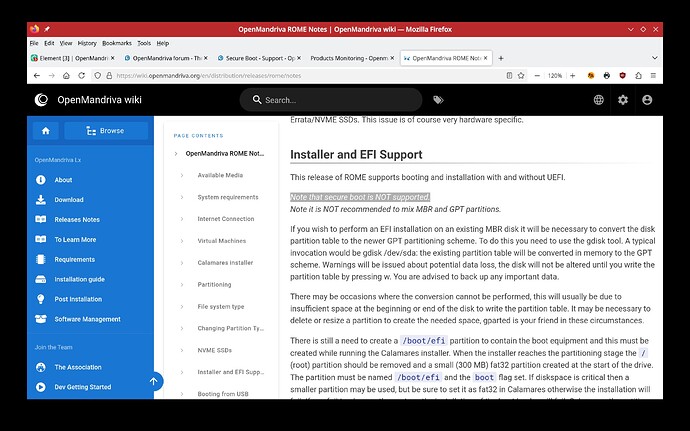Expand File system type contents chevron
The width and height of the screenshot is (690, 431).
(x=182, y=306)
